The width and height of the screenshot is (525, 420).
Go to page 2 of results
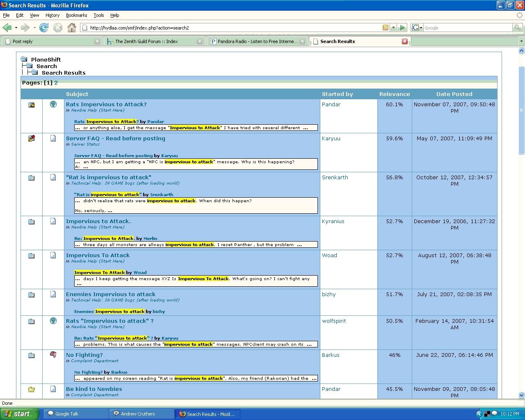tap(56, 82)
